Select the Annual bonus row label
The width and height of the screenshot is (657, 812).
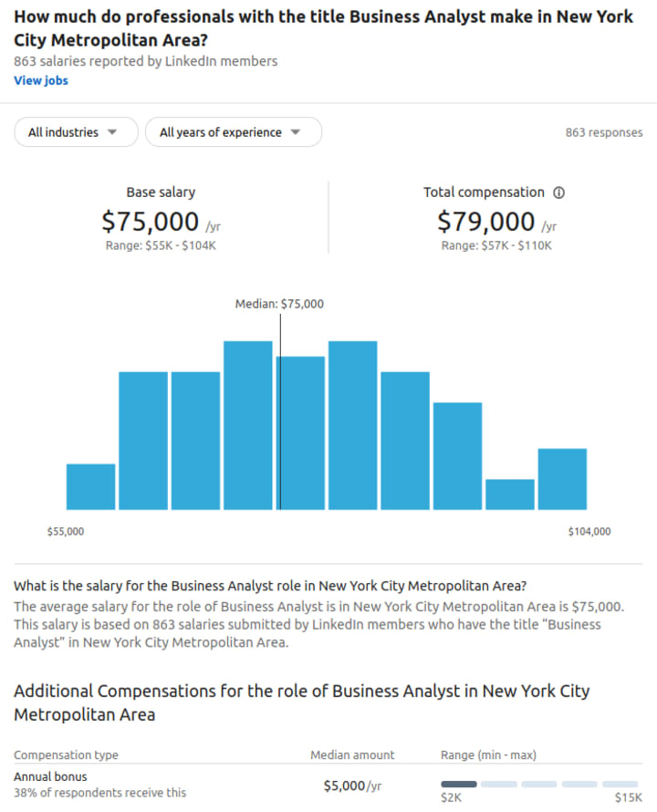click(50, 776)
